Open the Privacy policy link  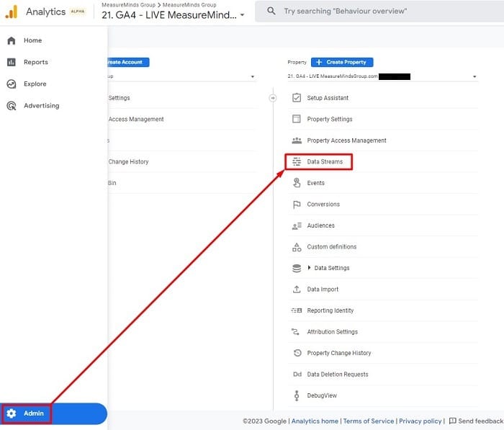click(420, 421)
